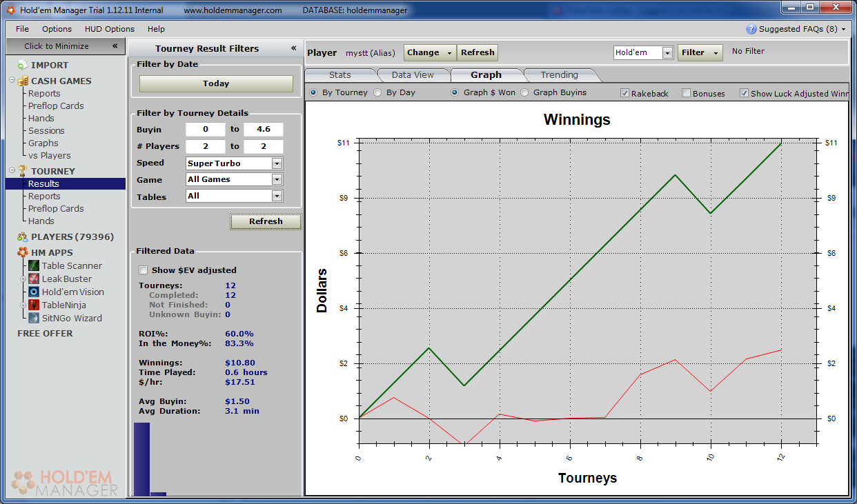The height and width of the screenshot is (504, 857).
Task: Enable Show $EV adjusted checkbox
Action: tap(144, 270)
